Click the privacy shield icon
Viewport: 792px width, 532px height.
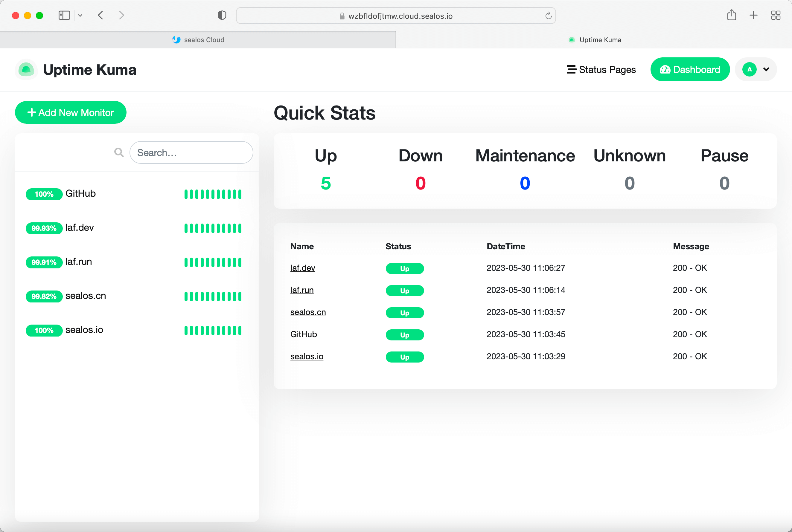[222, 15]
